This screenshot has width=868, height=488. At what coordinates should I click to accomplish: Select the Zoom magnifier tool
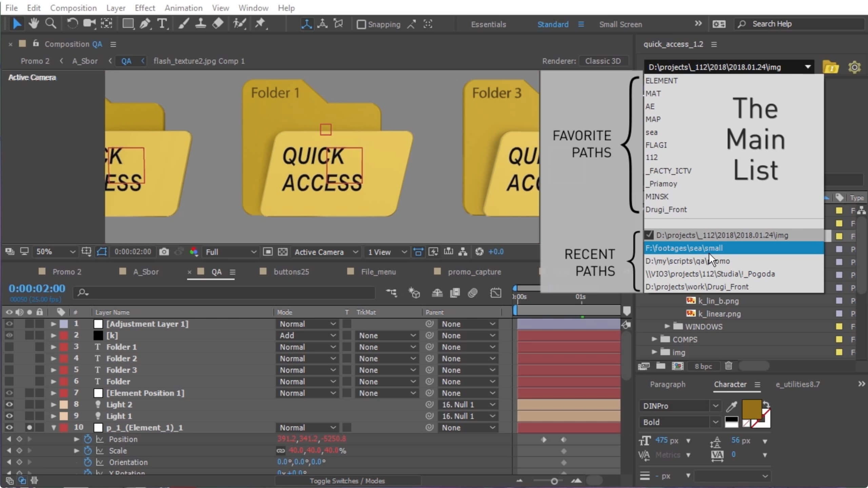click(51, 24)
